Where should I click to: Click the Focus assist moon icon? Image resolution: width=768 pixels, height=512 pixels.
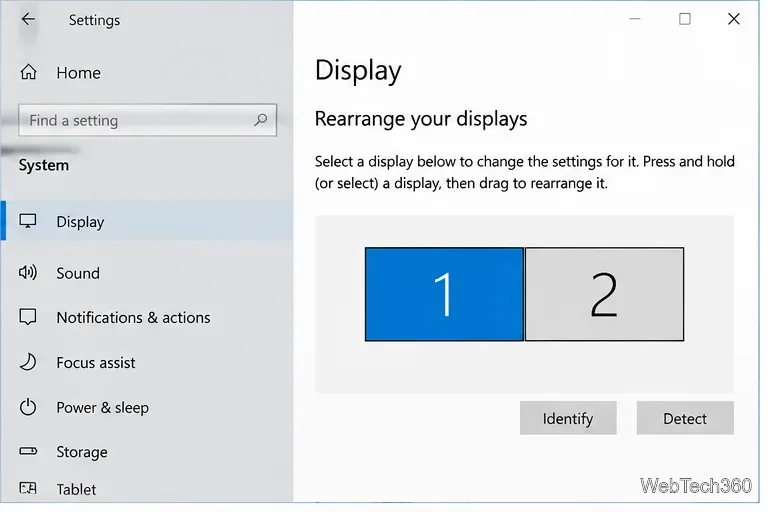coord(28,362)
